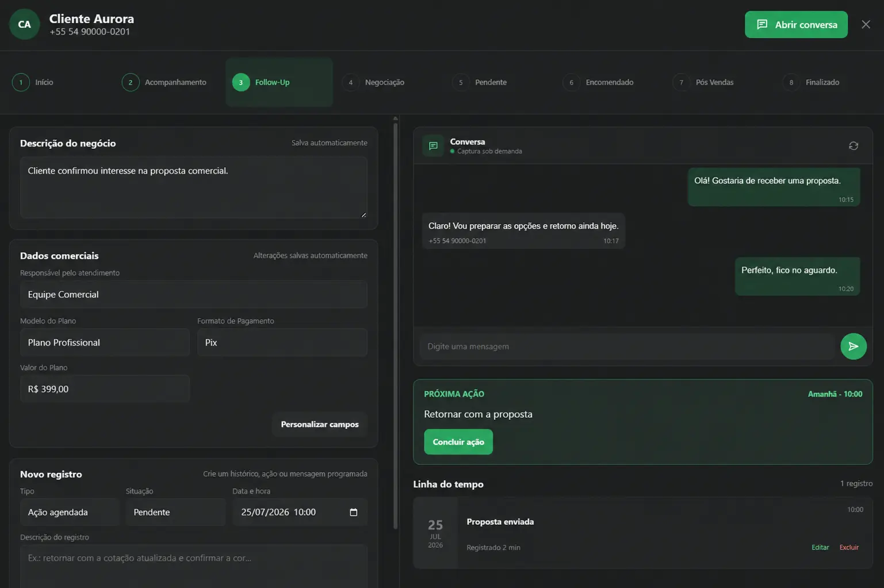The height and width of the screenshot is (588, 884).
Task: Click 'Amanhã - 10:00' due time
Action: [835, 394]
